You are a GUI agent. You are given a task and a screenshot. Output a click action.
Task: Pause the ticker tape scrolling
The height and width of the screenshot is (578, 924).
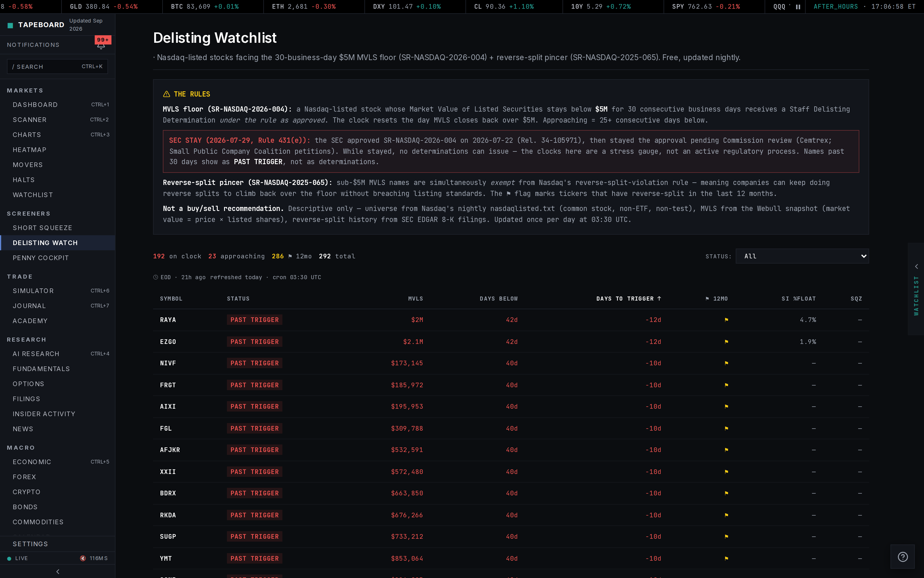click(x=798, y=7)
